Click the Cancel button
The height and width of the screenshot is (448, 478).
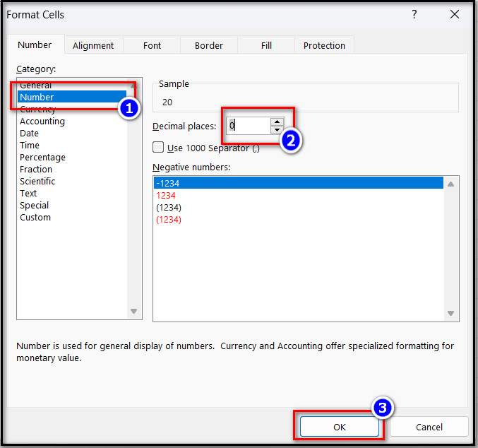coord(429,427)
